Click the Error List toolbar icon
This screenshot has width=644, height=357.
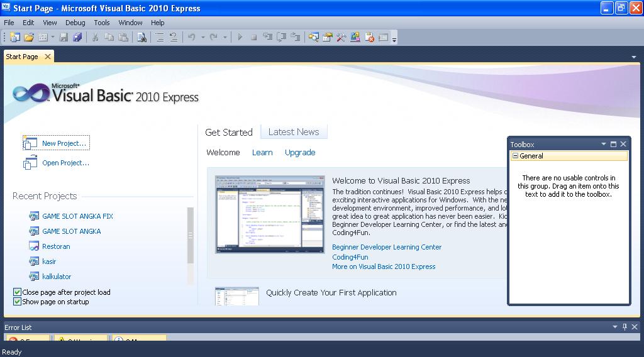(x=369, y=37)
